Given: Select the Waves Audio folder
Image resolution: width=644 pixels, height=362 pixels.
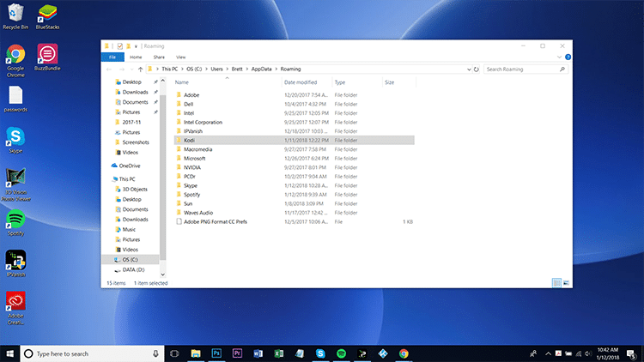Looking at the screenshot, I should pyautogui.click(x=294, y=213).
